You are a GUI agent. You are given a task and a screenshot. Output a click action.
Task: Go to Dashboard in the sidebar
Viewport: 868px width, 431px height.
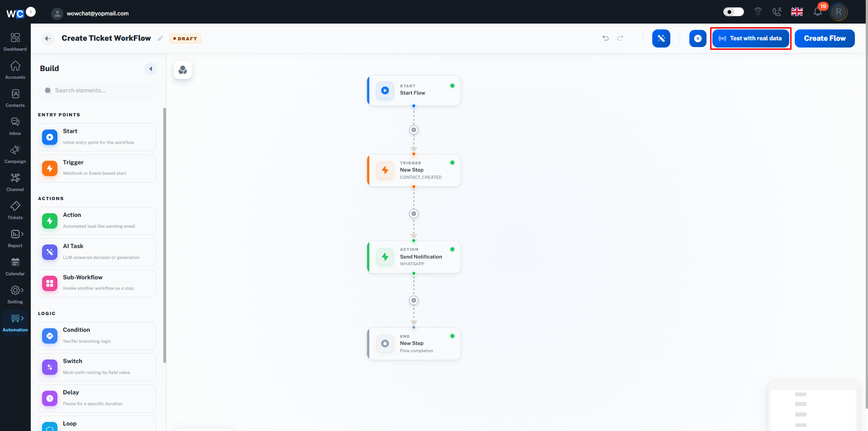point(15,42)
